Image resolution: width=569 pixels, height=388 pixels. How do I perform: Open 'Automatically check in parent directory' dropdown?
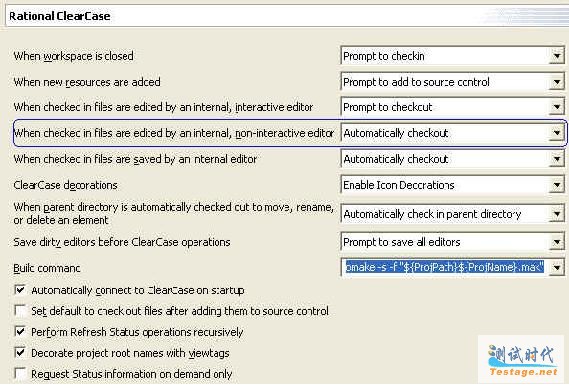453,214
